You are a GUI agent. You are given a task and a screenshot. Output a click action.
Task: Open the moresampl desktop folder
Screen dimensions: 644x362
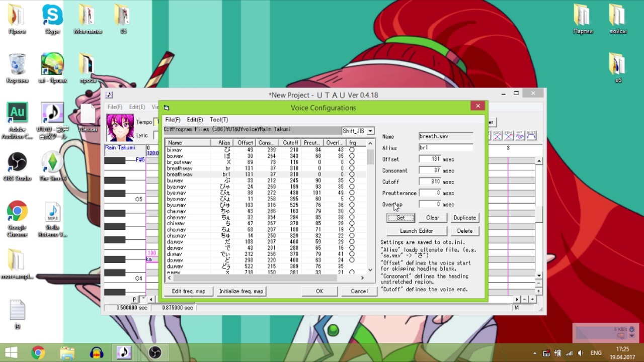17,264
